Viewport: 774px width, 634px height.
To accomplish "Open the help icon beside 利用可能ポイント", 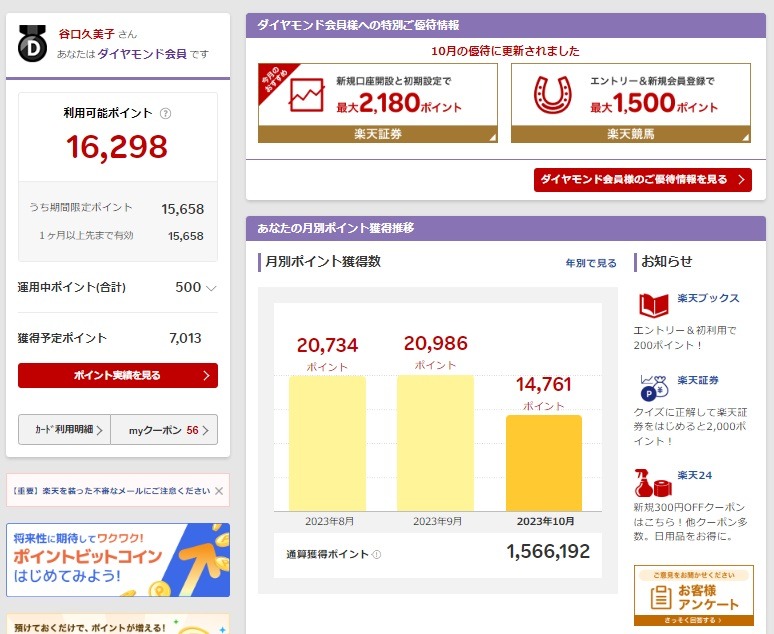I will pyautogui.click(x=165, y=114).
